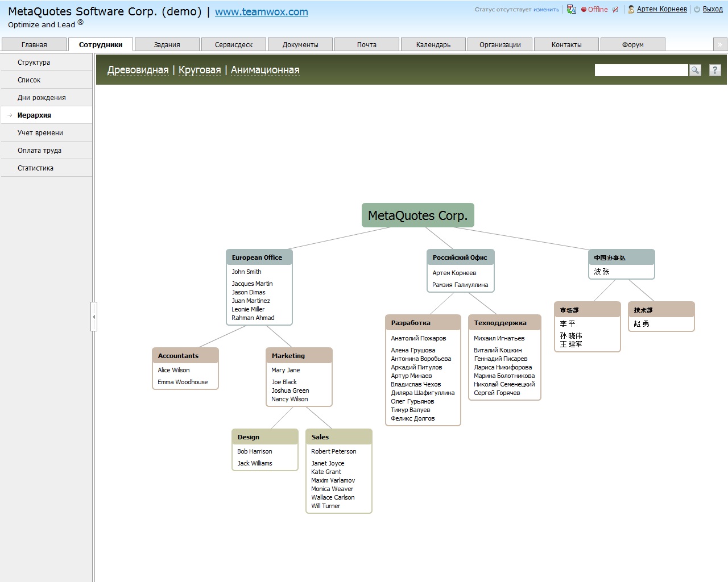
Task: Select Статистика in the sidebar
Action: 47,168
